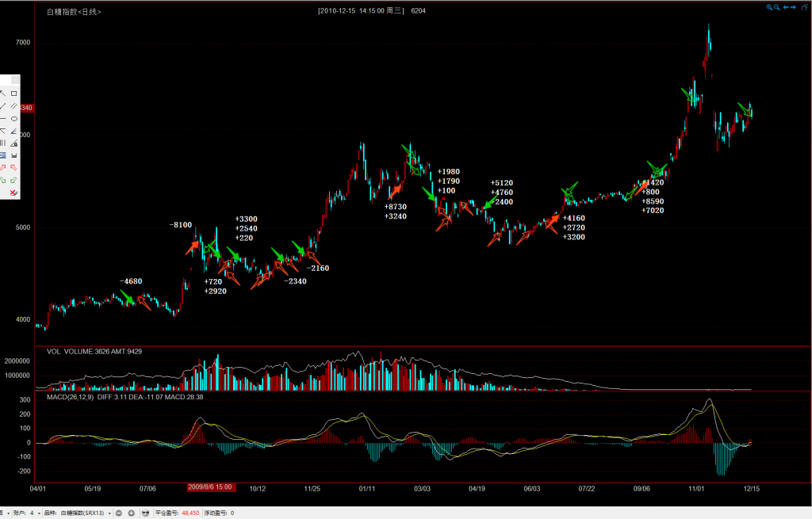Pick the red up-left arrow marker tool

click(x=14, y=167)
